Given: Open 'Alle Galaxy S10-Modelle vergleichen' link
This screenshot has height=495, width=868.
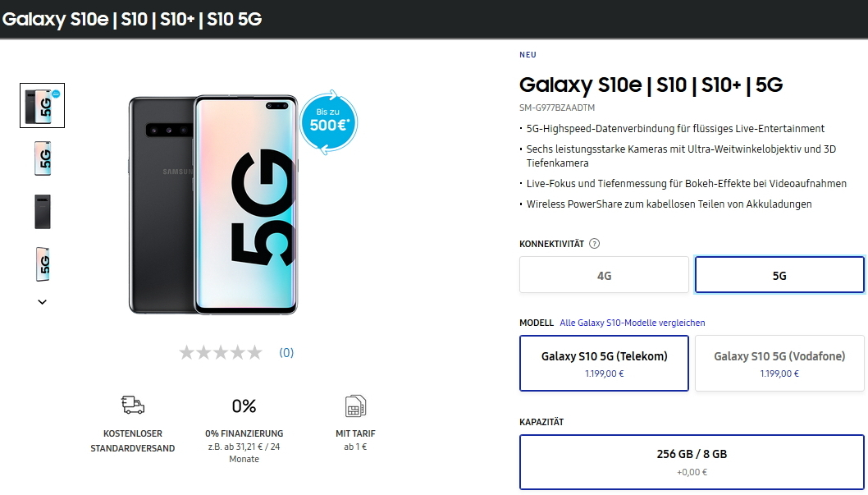Looking at the screenshot, I should (x=633, y=323).
